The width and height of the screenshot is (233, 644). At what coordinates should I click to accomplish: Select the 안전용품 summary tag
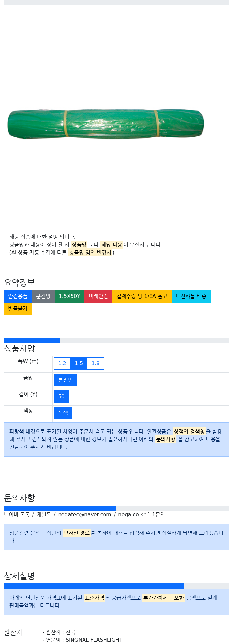(x=18, y=296)
